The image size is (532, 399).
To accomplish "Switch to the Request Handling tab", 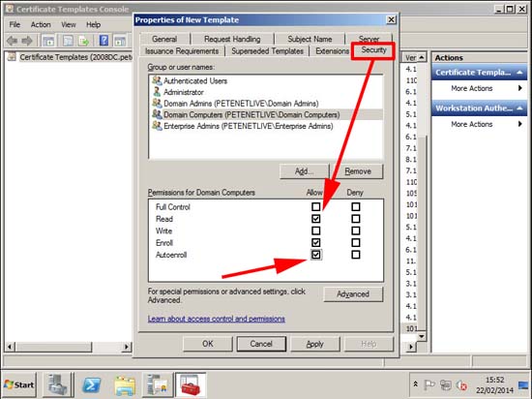I will [x=232, y=39].
